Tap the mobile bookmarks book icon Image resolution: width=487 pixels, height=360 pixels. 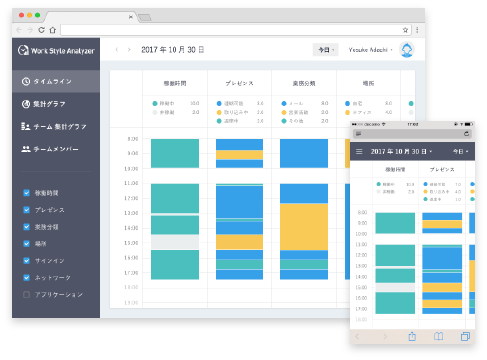[439, 336]
